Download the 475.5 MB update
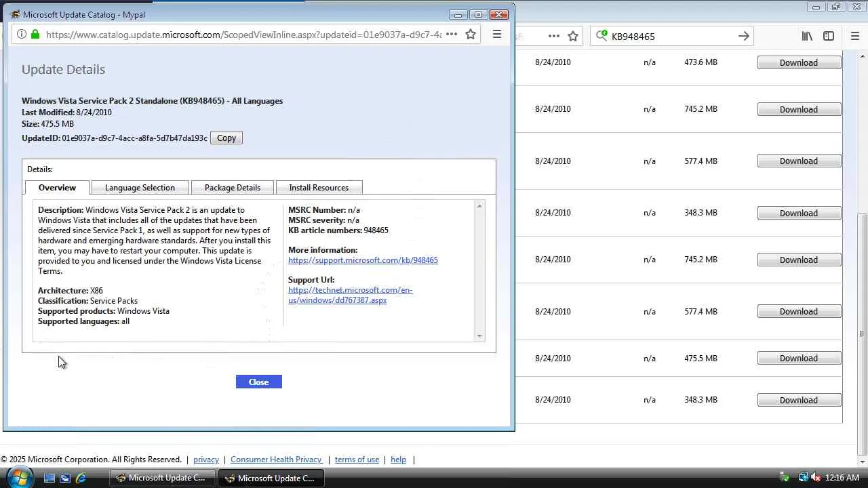 [799, 359]
